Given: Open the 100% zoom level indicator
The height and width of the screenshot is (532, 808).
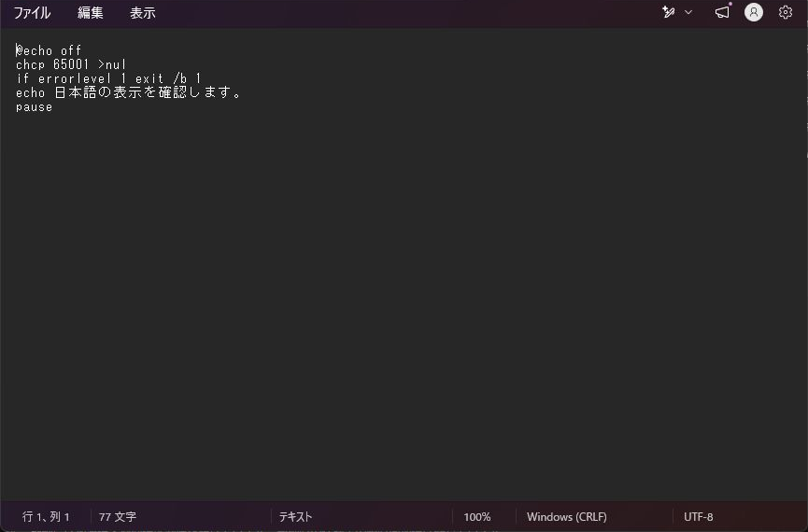Looking at the screenshot, I should pos(477,516).
